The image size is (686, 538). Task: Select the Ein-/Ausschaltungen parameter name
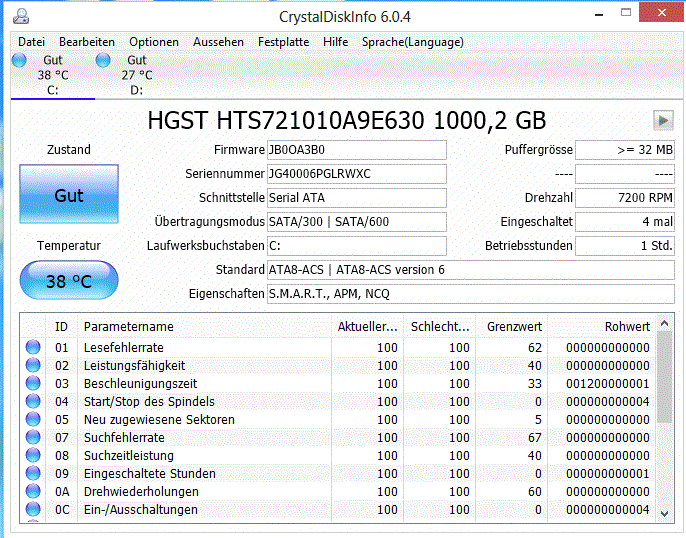pos(140,510)
